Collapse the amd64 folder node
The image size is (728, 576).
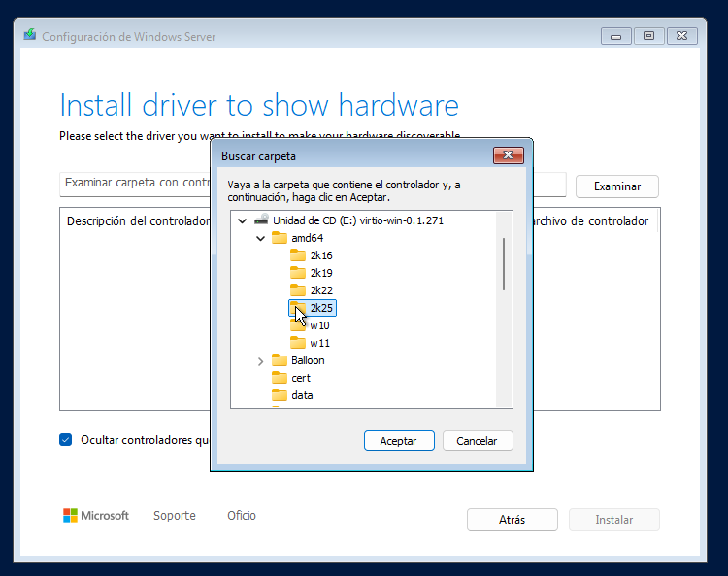(260, 238)
